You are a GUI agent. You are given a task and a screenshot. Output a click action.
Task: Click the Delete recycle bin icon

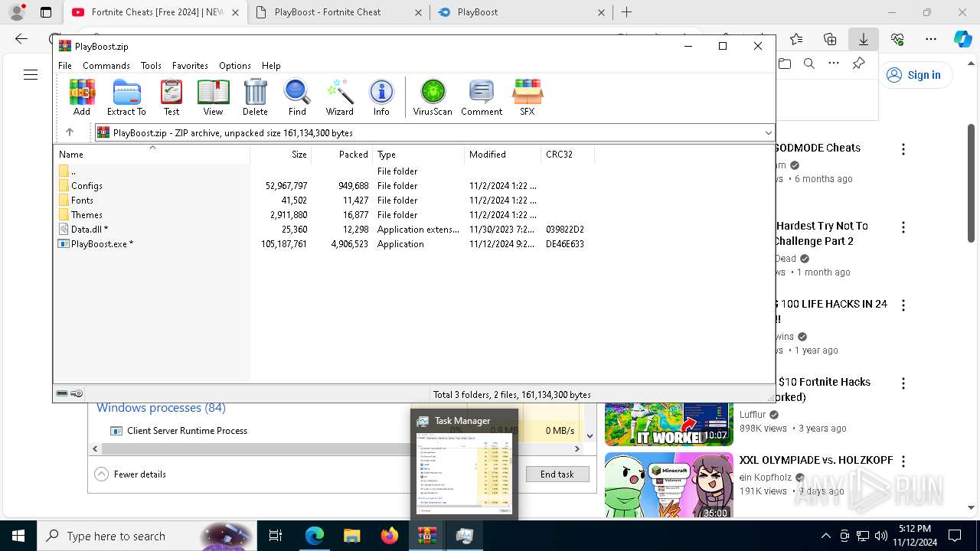(255, 97)
